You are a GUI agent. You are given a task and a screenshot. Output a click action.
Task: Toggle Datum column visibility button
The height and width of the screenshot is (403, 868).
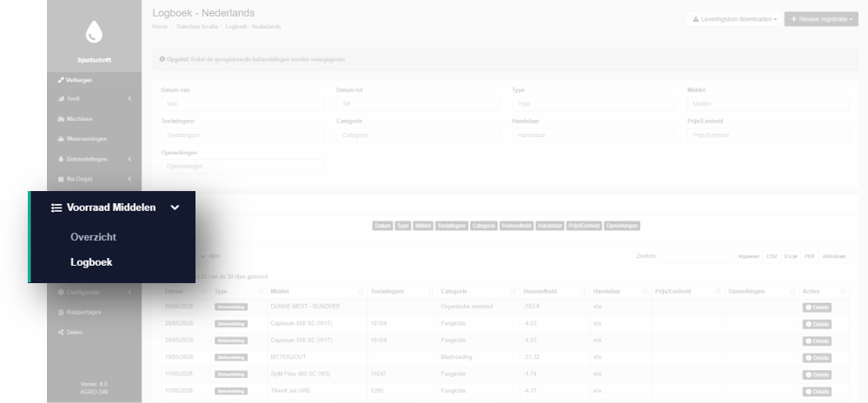point(382,226)
